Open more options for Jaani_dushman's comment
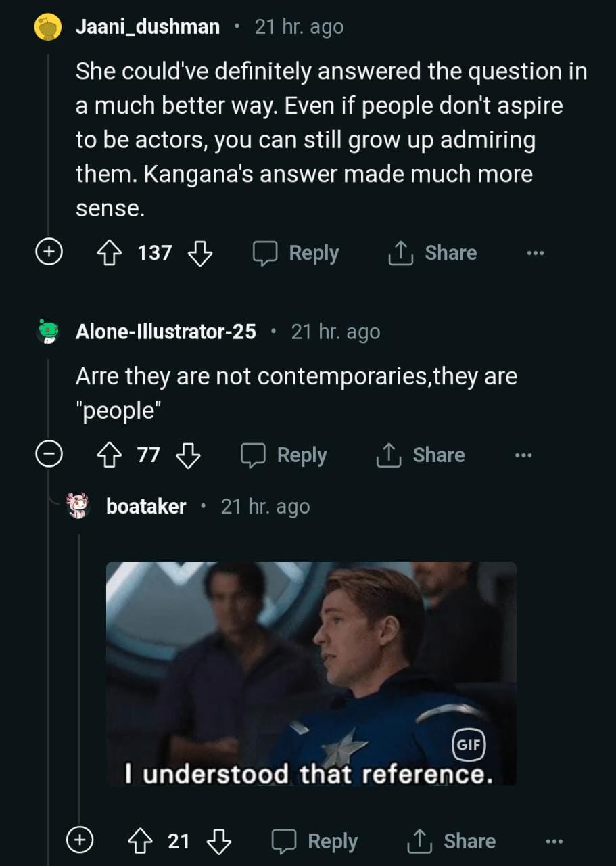The width and height of the screenshot is (616, 866). [535, 253]
